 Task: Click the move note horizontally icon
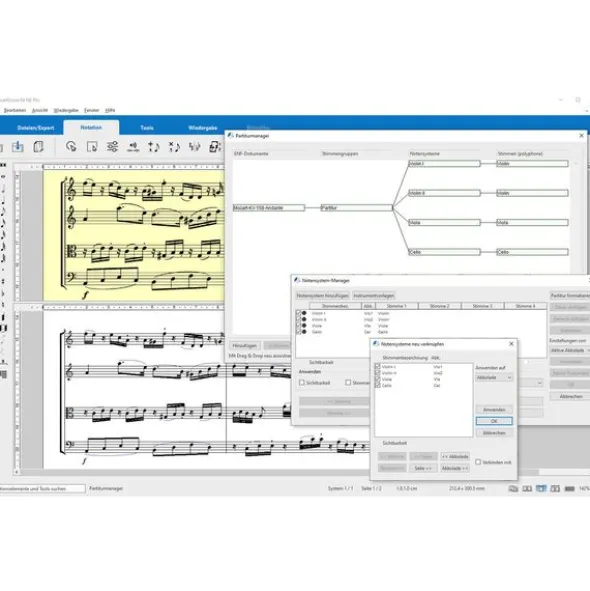click(x=133, y=146)
